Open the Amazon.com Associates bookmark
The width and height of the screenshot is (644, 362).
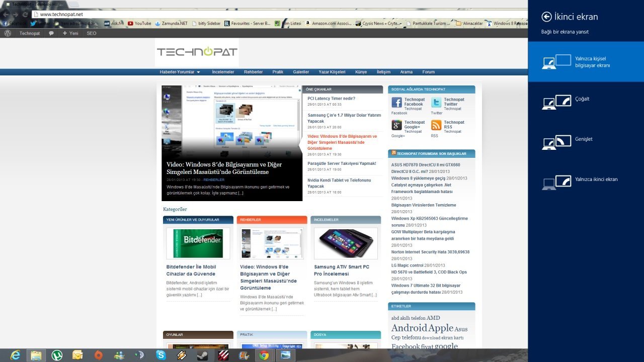coord(328,23)
